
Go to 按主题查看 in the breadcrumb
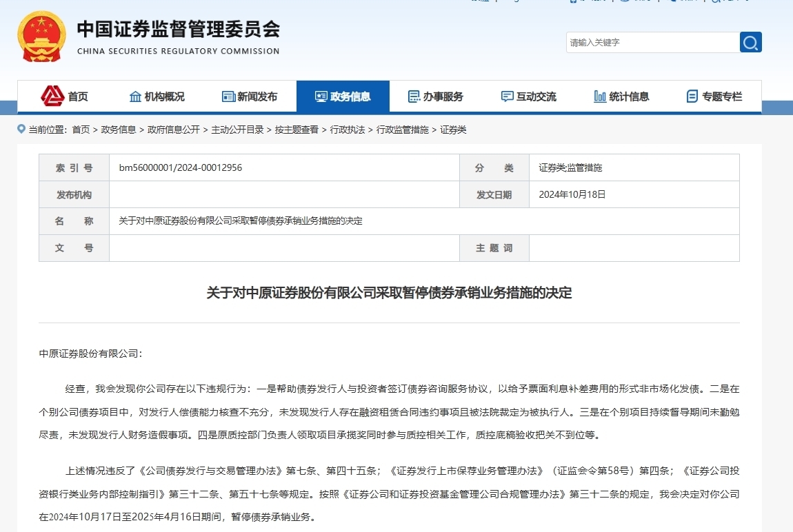point(297,130)
